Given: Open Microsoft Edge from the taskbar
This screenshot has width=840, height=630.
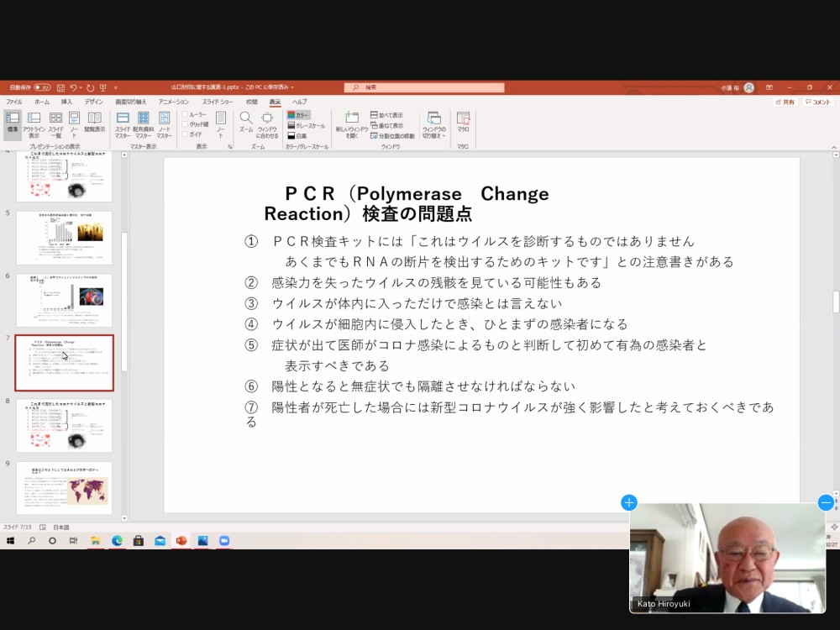Looking at the screenshot, I should pyautogui.click(x=117, y=541).
